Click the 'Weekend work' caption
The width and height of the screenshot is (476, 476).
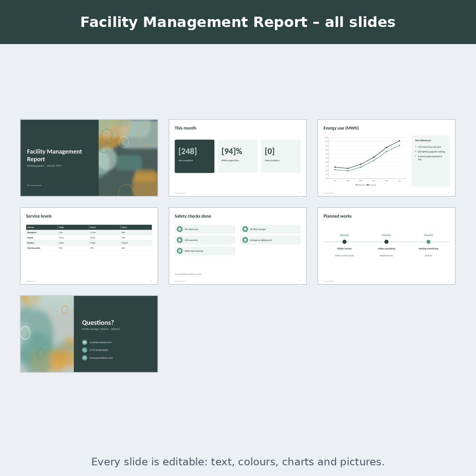click(386, 256)
